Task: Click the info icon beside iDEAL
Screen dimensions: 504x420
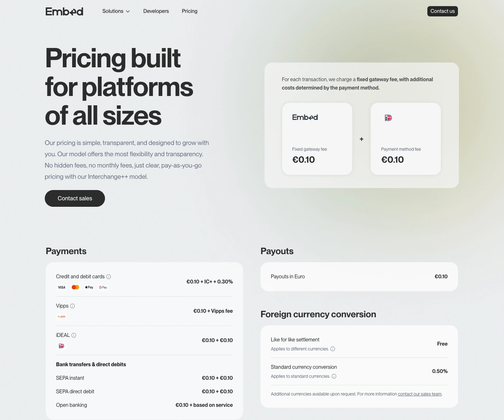Action: [x=74, y=335]
